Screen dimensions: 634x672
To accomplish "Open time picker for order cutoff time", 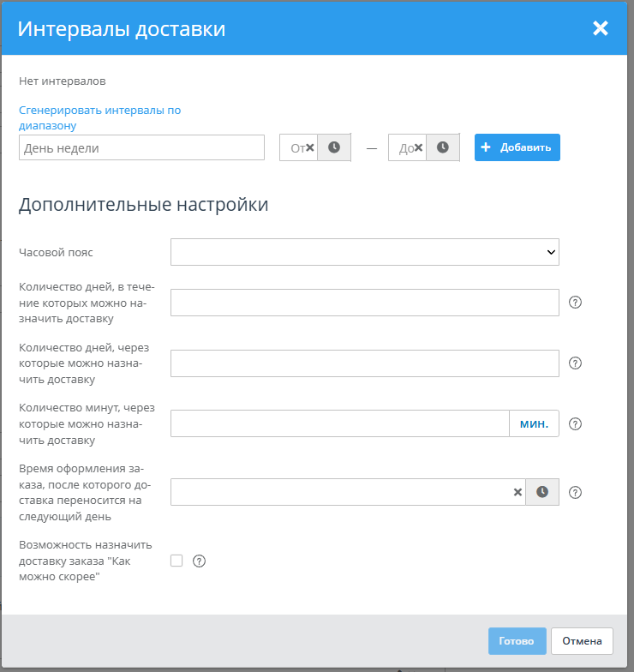I will 542,492.
